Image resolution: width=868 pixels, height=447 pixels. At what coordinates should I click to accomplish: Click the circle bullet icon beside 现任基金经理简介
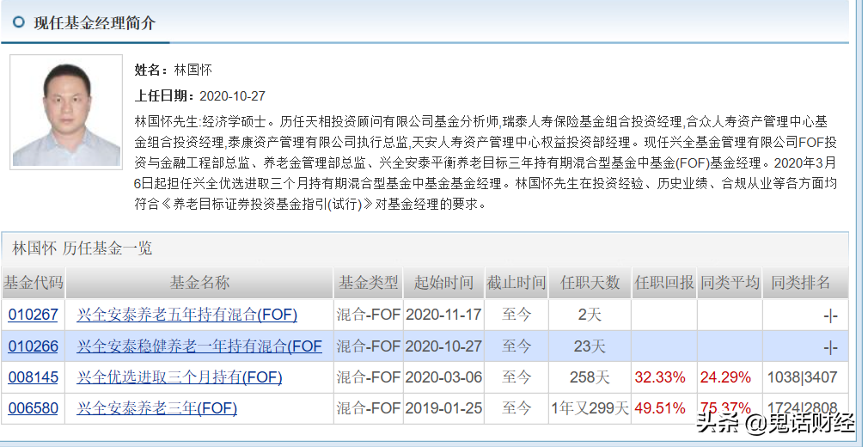click(19, 22)
